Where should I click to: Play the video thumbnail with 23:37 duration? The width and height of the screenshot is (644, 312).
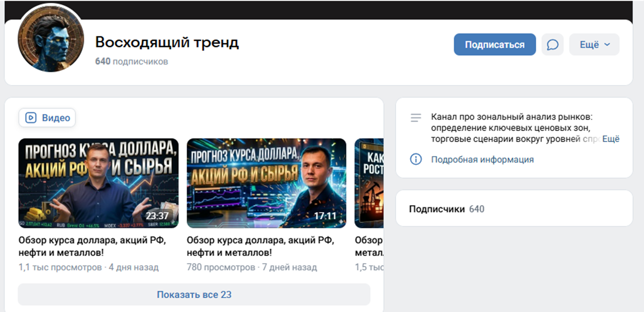(98, 183)
